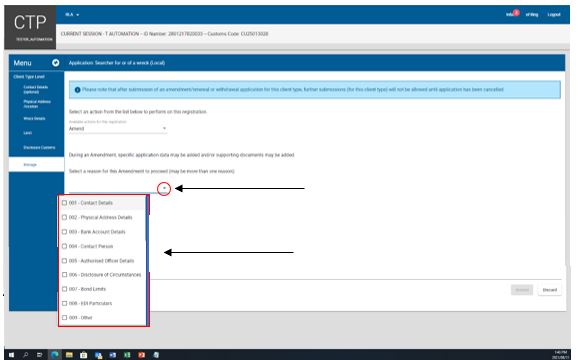Viewport: 578px width, 360px height.
Task: Launch PowerPoint from the taskbar
Action: pyautogui.click(x=142, y=355)
